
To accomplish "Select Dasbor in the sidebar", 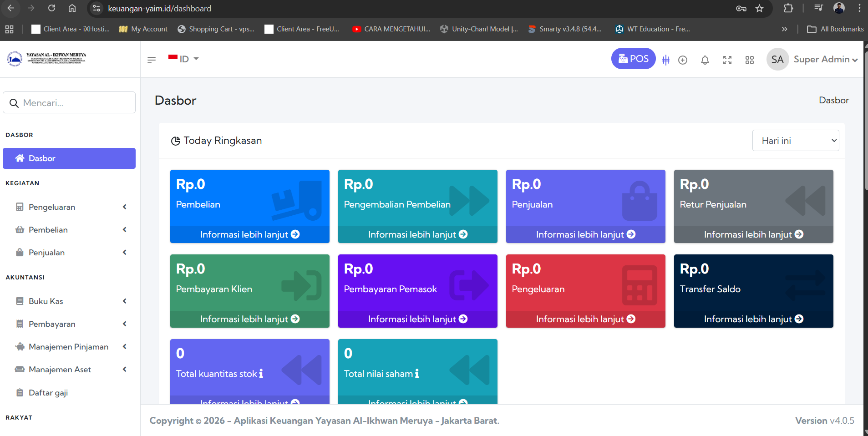I will coord(69,158).
